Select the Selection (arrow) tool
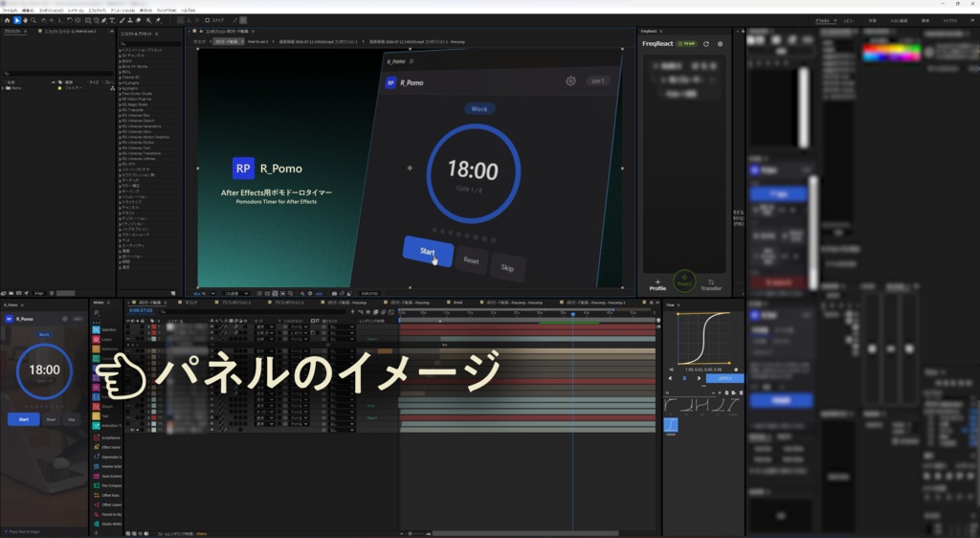Screen dimensions: 980x538 click(x=17, y=21)
